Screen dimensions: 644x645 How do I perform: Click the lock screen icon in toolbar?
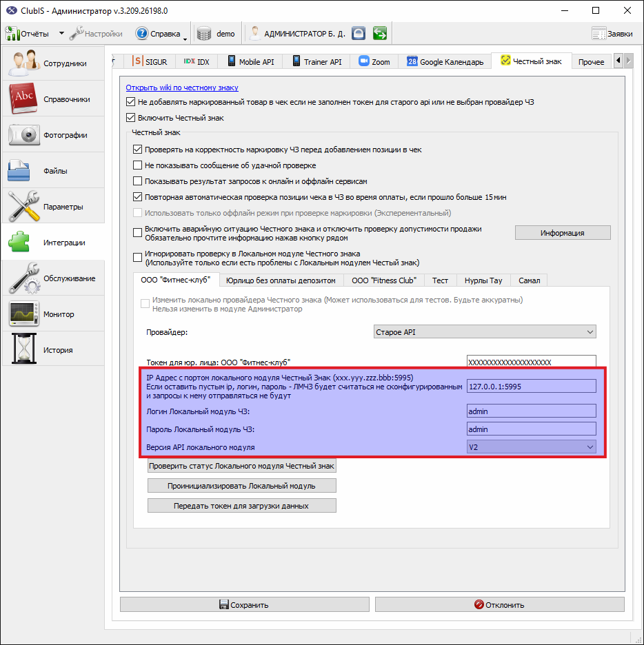tap(359, 33)
